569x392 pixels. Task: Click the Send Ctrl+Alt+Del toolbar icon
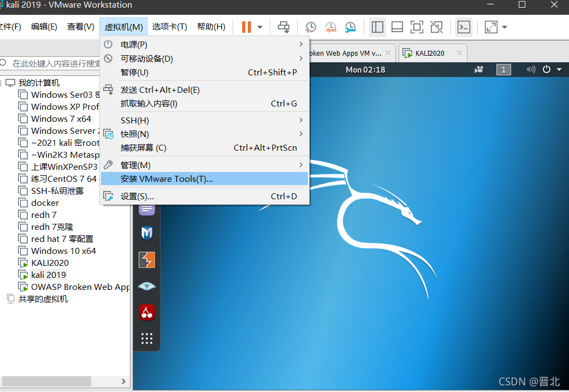pos(284,27)
